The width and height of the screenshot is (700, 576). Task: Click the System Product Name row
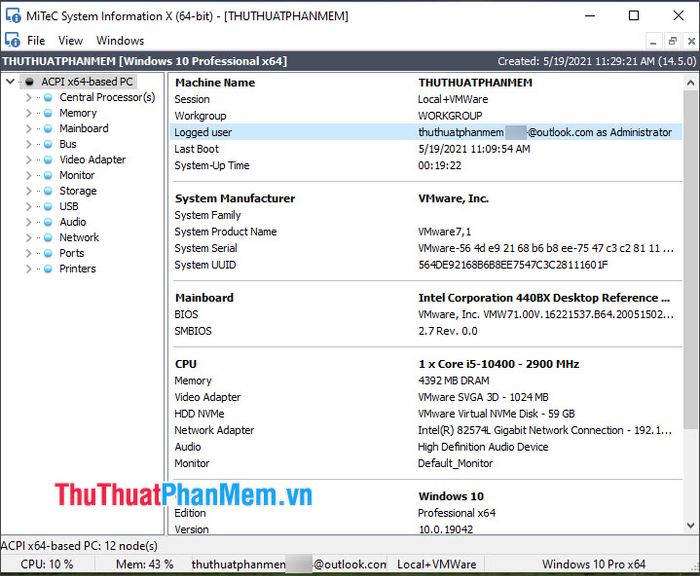(426, 232)
